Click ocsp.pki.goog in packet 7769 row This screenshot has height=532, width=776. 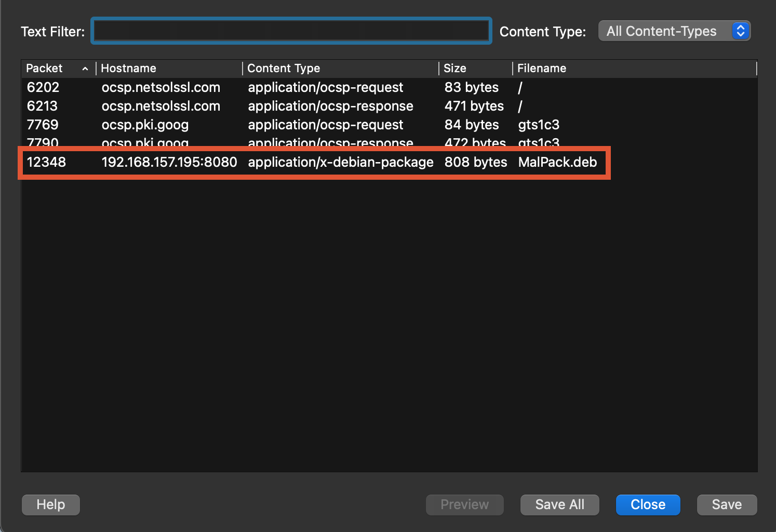tap(145, 125)
